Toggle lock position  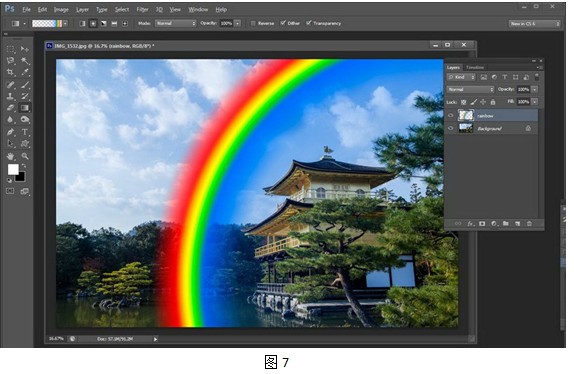(483, 102)
